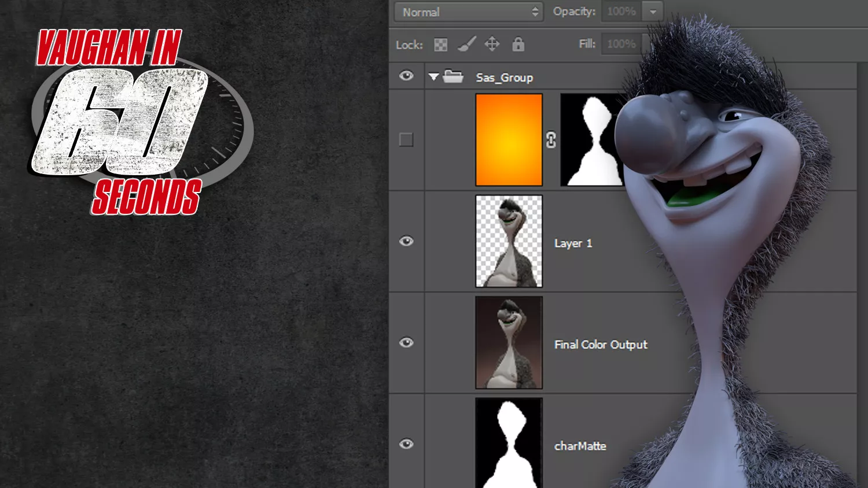Click lock image pixels brush icon
Viewport: 868px width, 488px height.
466,44
